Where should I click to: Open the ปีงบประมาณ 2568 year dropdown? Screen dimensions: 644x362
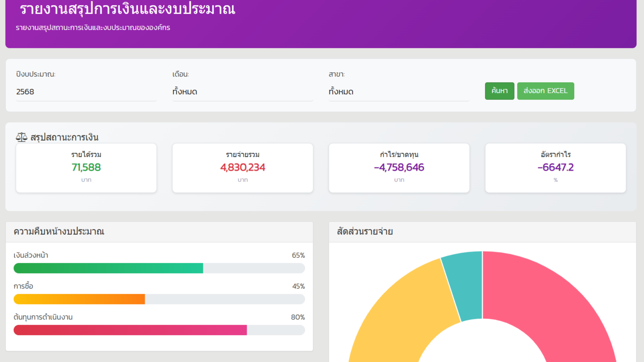pyautogui.click(x=86, y=92)
